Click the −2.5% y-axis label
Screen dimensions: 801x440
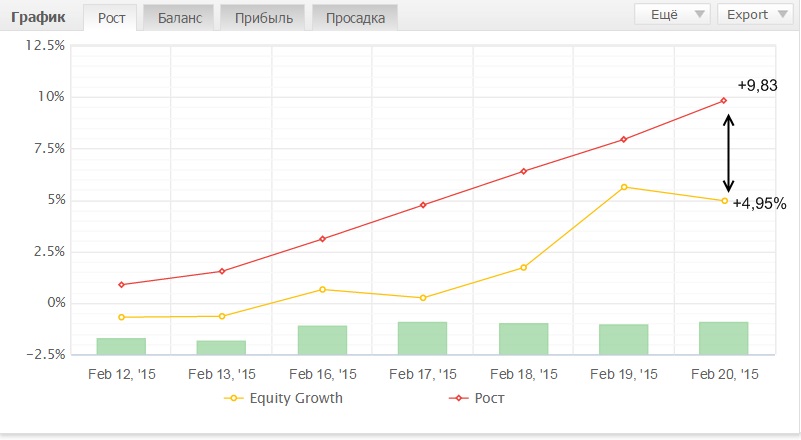pos(46,354)
